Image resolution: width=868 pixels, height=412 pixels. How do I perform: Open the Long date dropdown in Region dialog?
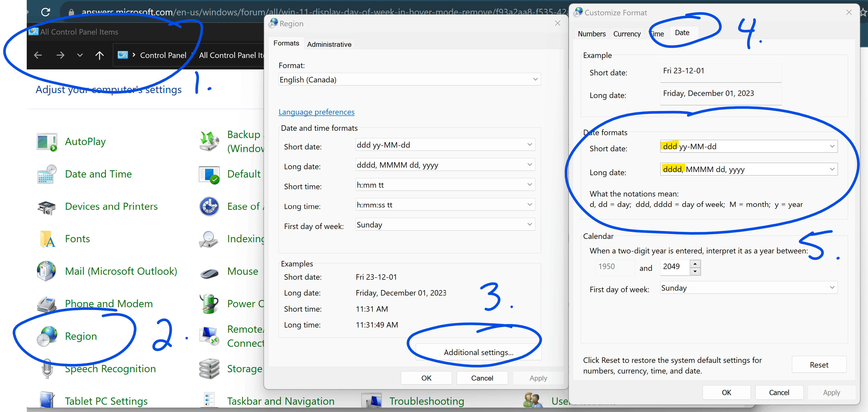click(530, 165)
